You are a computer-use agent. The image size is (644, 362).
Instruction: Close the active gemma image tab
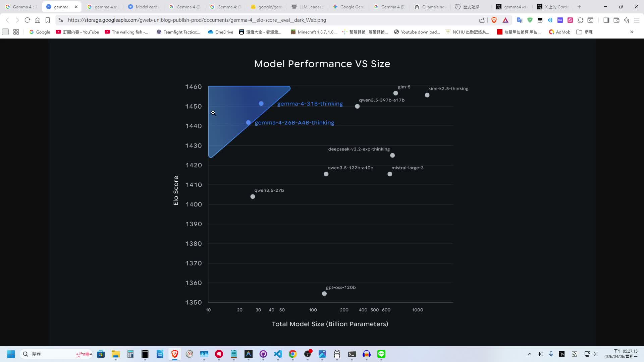click(76, 7)
